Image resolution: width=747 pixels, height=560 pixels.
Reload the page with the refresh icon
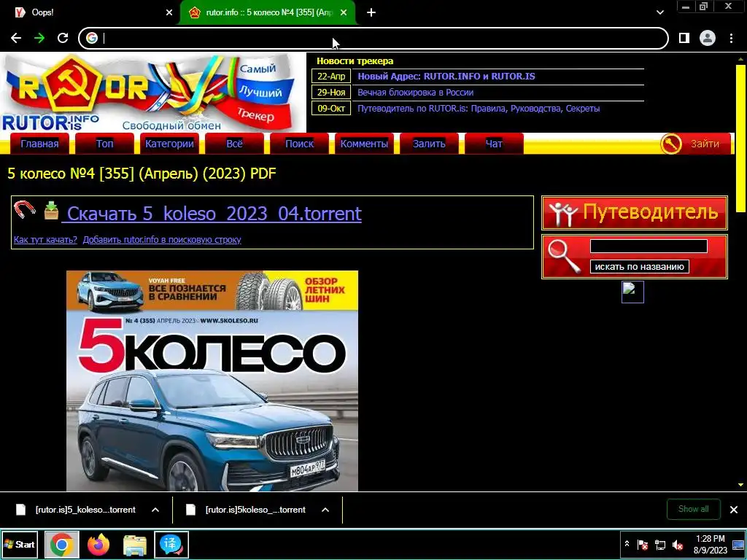63,38
